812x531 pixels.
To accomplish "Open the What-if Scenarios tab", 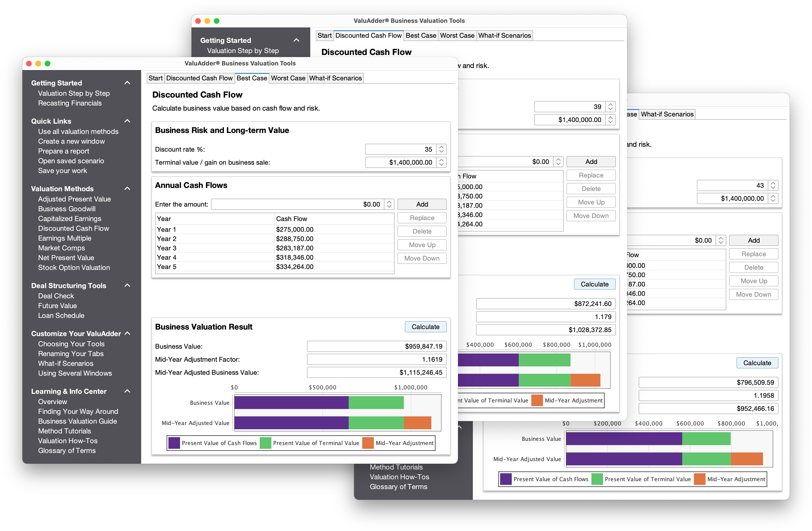I will pyautogui.click(x=335, y=78).
